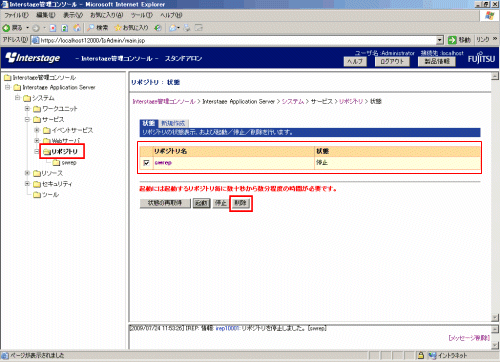The height and width of the screenshot is (362, 500).
Task: Collapse the サービス tree node
Action: (27, 119)
